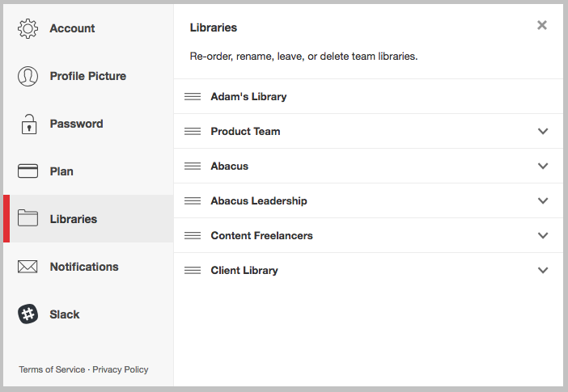Expand the Abacus library chevron

pyautogui.click(x=543, y=166)
